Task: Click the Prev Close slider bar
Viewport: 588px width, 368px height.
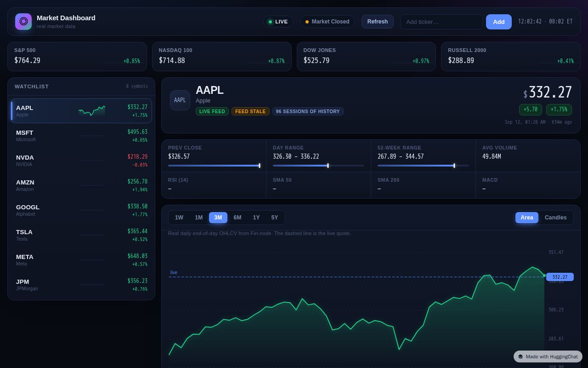Action: [x=214, y=166]
